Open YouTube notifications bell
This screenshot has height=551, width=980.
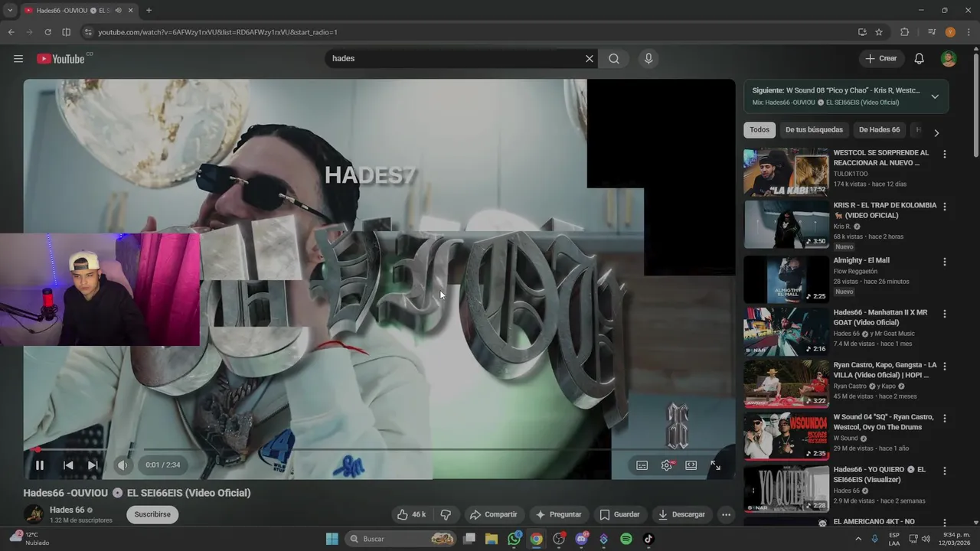point(920,59)
